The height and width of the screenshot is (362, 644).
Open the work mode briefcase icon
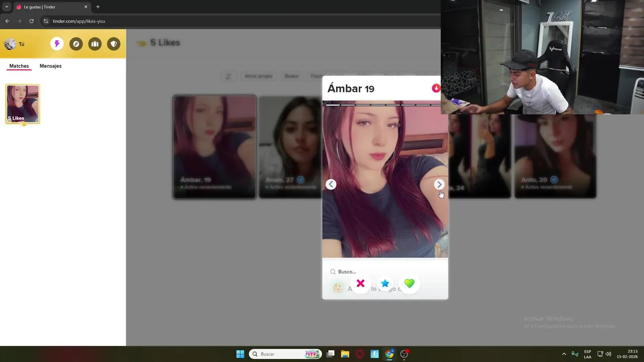point(95,44)
